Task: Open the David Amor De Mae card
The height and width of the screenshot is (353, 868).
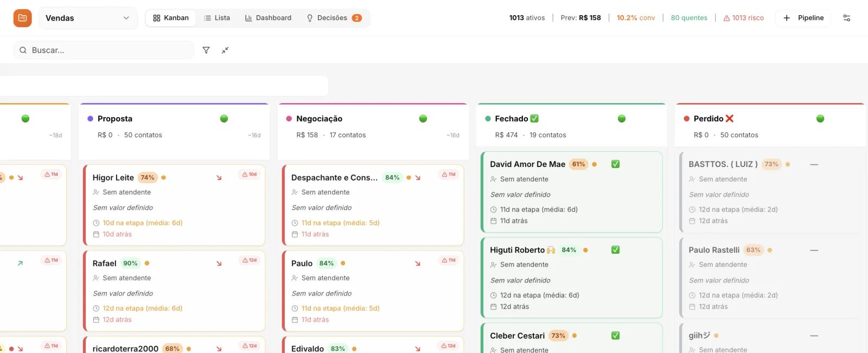Action: [x=572, y=192]
